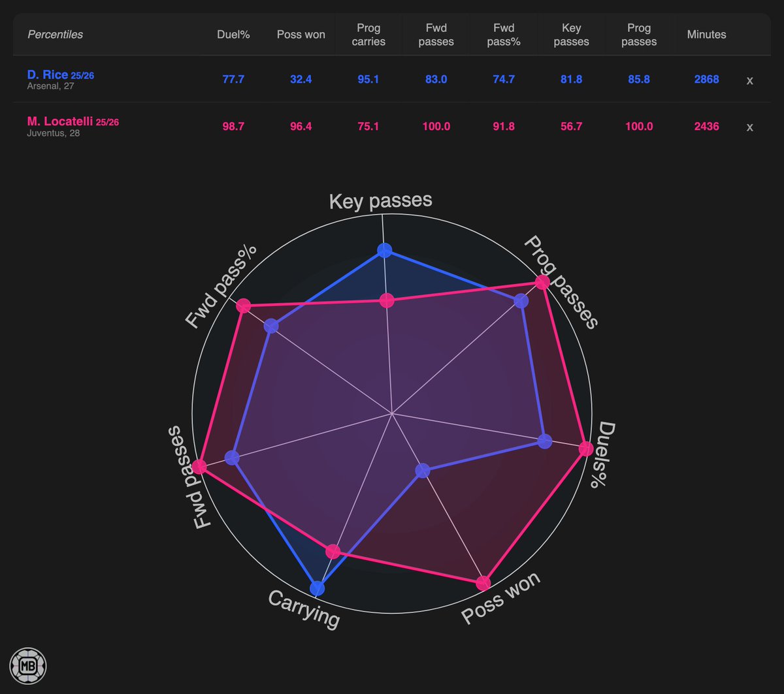Image resolution: width=784 pixels, height=694 pixels.
Task: Open D. Rice 25/26 player name
Action: (x=61, y=75)
